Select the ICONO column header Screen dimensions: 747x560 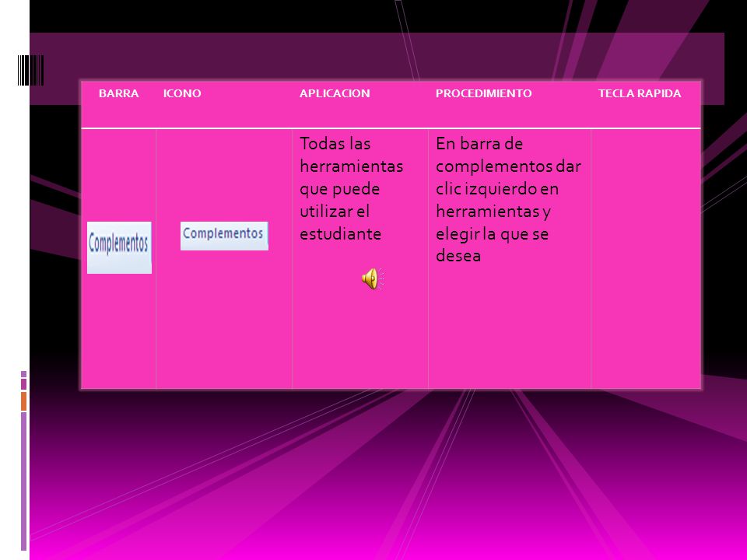[182, 93]
